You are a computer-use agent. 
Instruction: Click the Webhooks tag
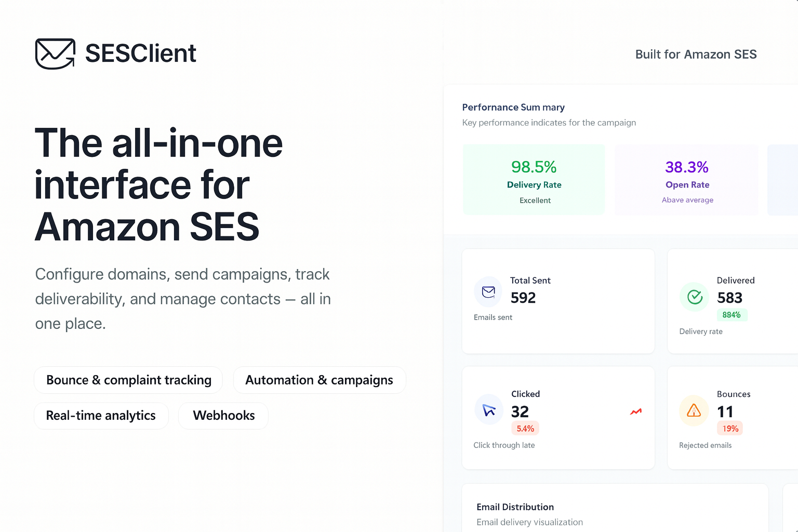click(223, 416)
